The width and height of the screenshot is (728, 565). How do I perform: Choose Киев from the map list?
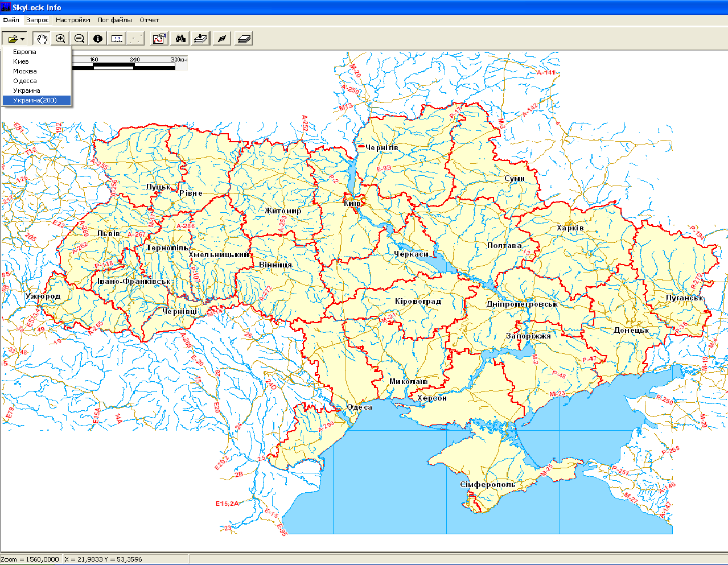tap(36, 61)
